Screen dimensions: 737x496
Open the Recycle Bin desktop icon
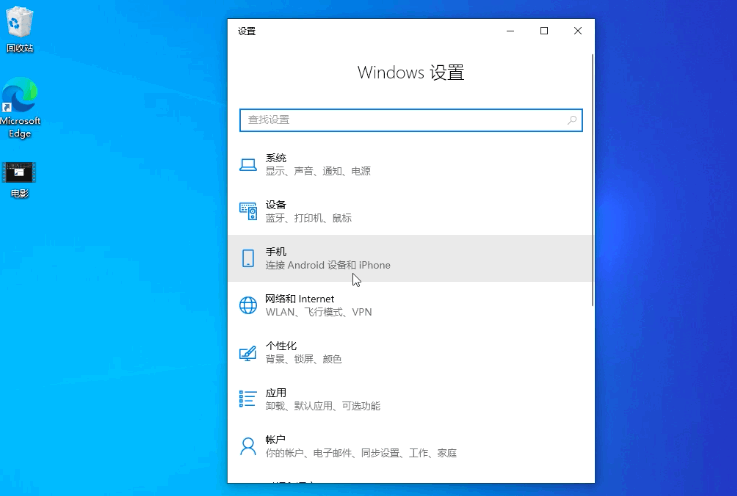[19, 29]
